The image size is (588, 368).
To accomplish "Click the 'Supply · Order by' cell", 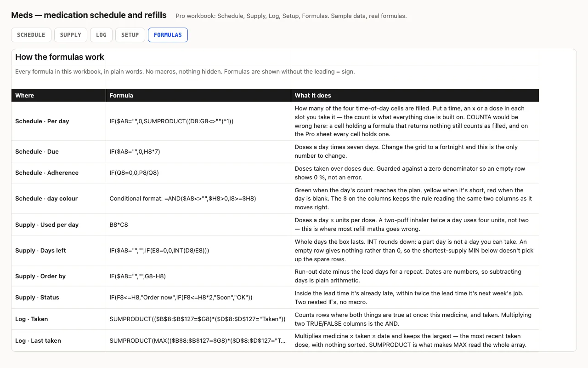I will coord(59,276).
